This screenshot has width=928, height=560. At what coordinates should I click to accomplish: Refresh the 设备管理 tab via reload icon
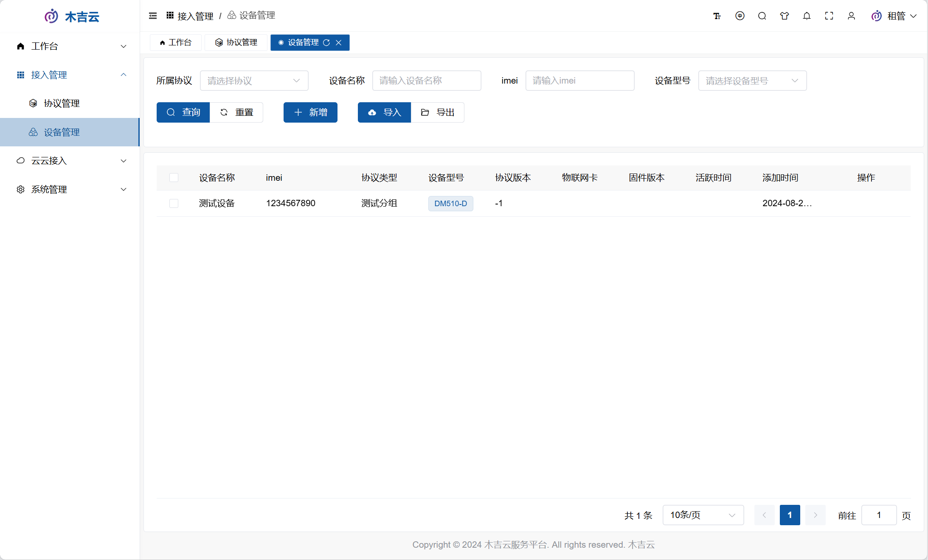click(326, 42)
